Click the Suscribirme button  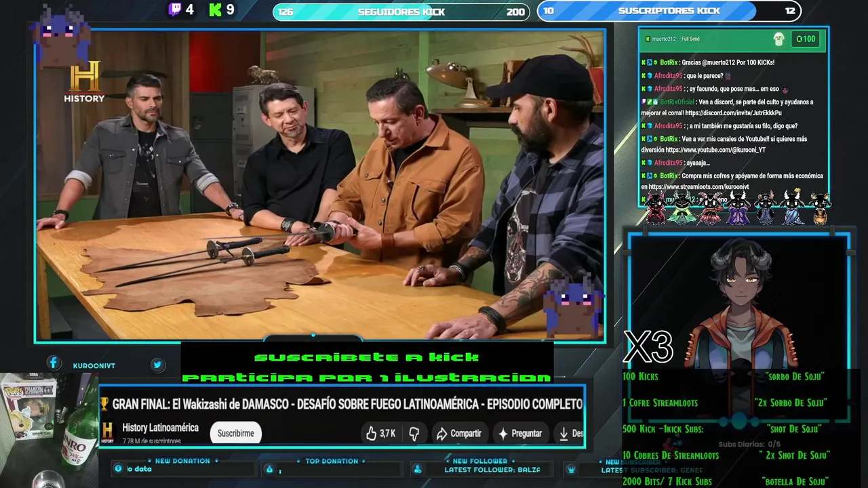coord(236,433)
